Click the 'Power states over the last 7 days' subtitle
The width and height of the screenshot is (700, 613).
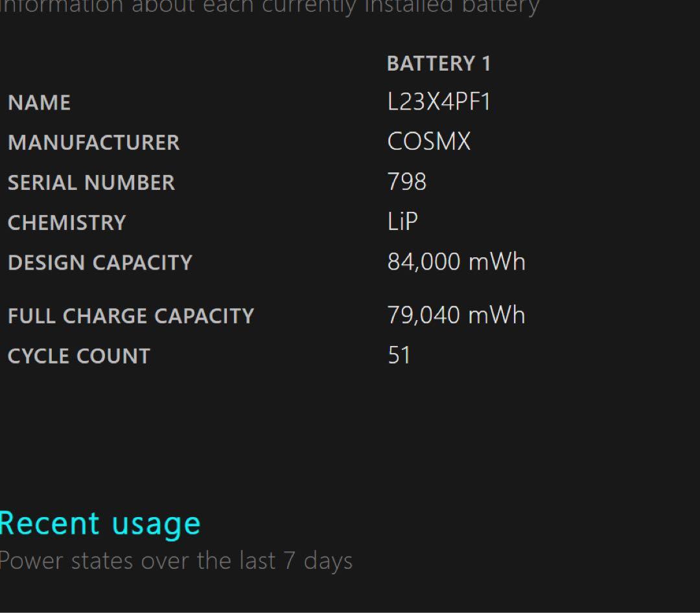pyautogui.click(x=176, y=561)
